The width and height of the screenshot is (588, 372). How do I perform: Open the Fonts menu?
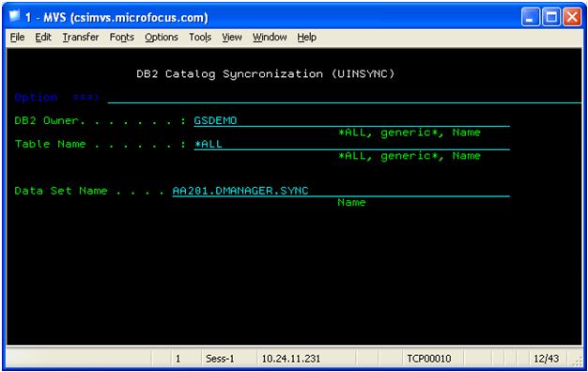coord(121,38)
